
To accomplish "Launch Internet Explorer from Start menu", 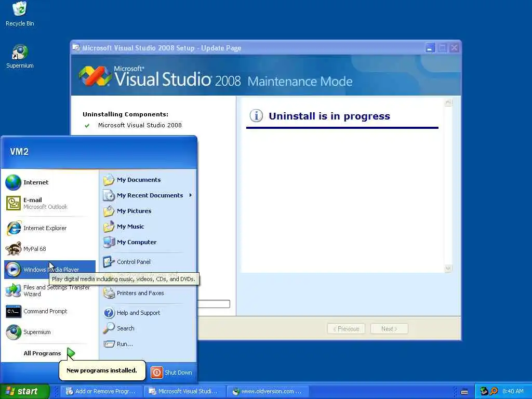I will point(49,228).
